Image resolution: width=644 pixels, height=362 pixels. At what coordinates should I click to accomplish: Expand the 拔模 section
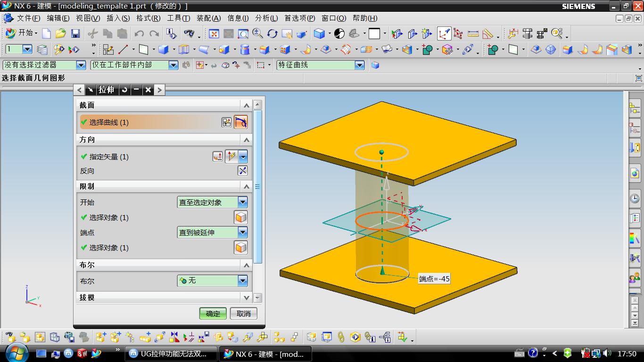(246, 298)
